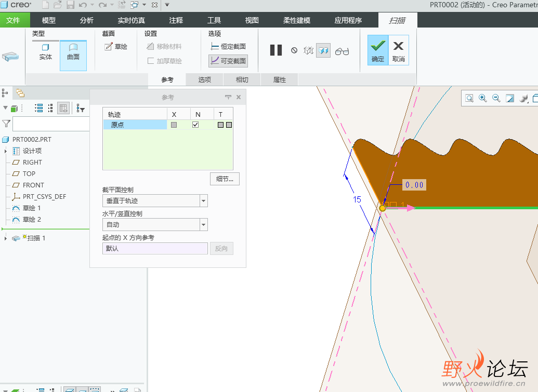Viewport: 538px width, 392px height.
Task: Click 确定 to confirm the sweep
Action: pyautogui.click(x=378, y=50)
